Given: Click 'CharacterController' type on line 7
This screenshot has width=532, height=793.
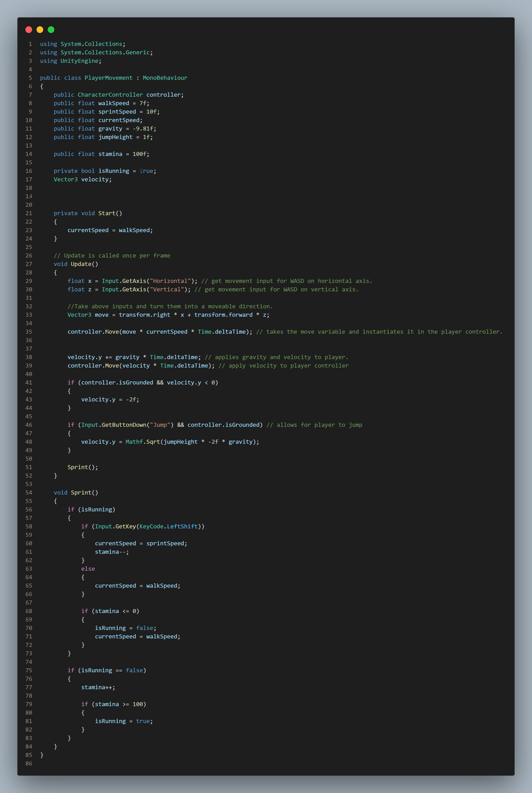Looking at the screenshot, I should pos(110,95).
